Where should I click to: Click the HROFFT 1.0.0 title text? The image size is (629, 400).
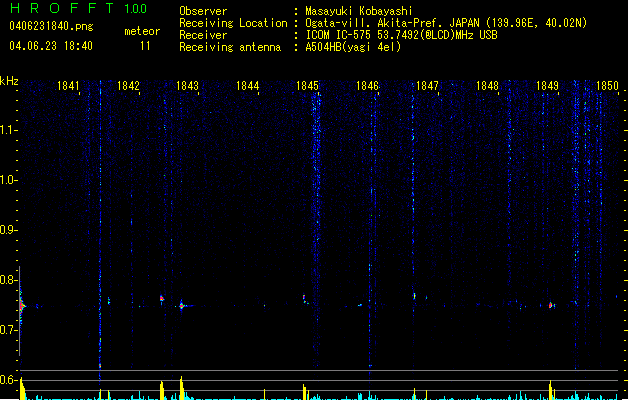pos(78,8)
